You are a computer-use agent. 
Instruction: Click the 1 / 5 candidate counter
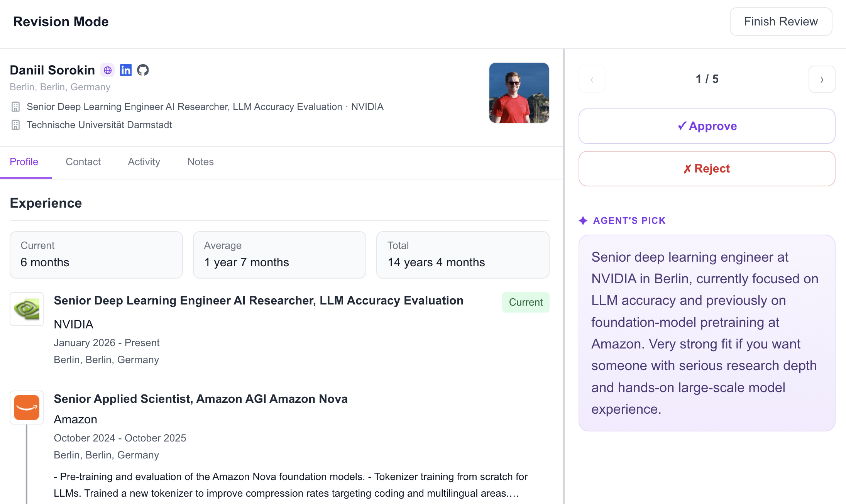[707, 79]
